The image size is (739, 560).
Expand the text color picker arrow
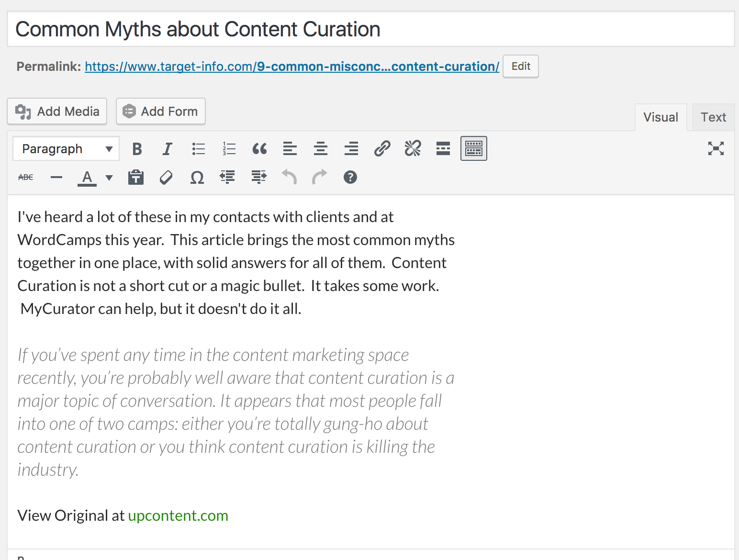(x=109, y=178)
